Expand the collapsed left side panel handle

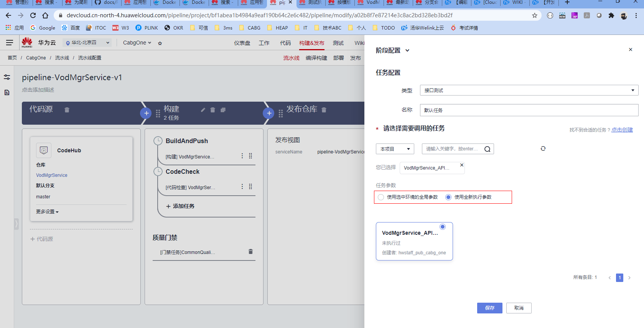pos(16,224)
